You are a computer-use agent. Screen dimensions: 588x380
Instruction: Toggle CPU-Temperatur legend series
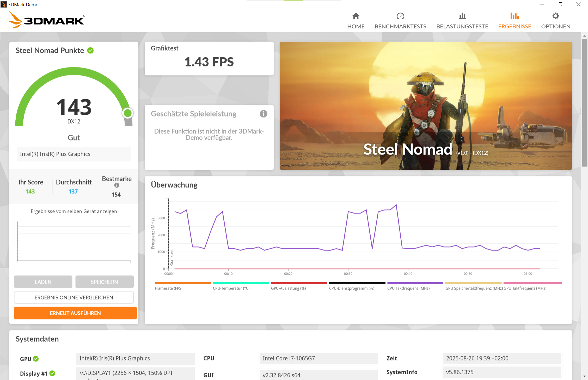coord(231,288)
